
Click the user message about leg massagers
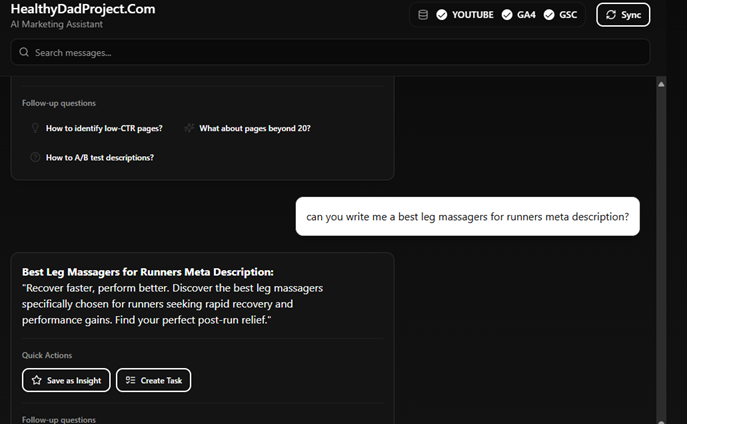pos(468,217)
